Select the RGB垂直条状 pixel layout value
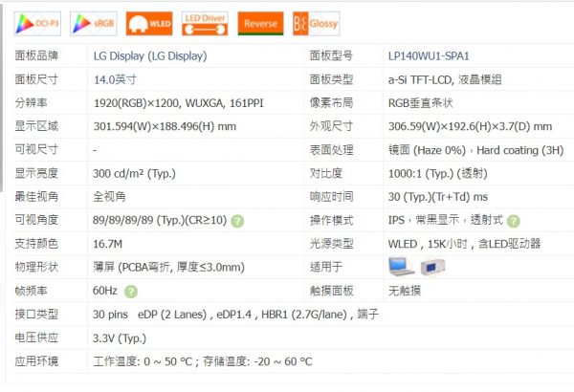This screenshot has height=392, width=574. (420, 103)
